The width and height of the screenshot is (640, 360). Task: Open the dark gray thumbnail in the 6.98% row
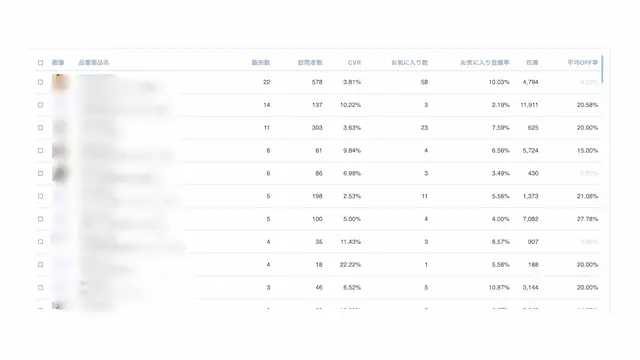pyautogui.click(x=60, y=173)
